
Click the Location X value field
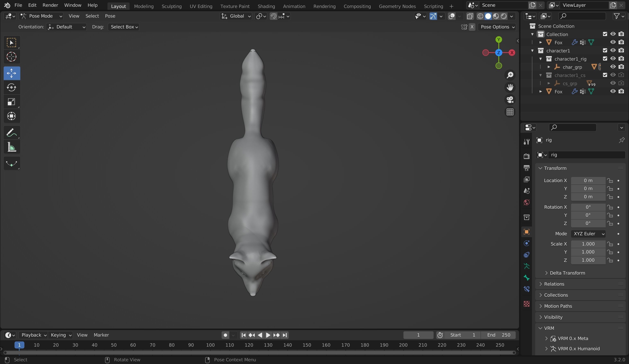tap(588, 181)
